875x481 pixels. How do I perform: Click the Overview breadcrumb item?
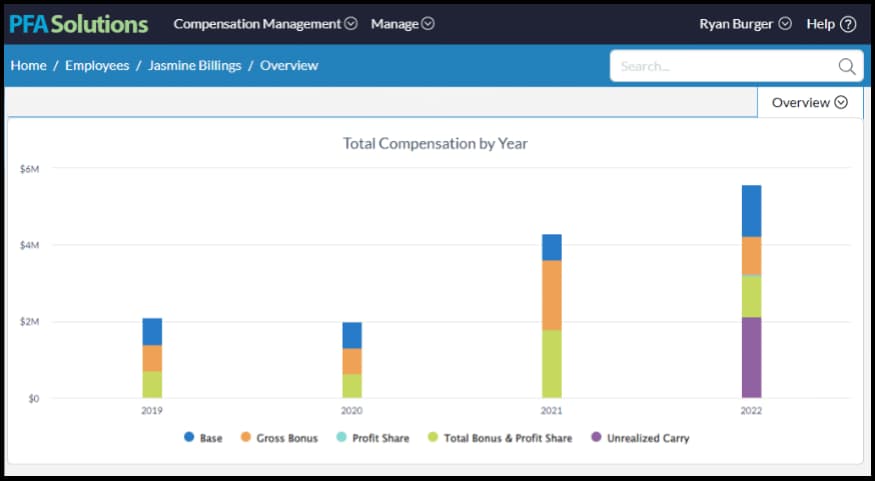pos(289,66)
